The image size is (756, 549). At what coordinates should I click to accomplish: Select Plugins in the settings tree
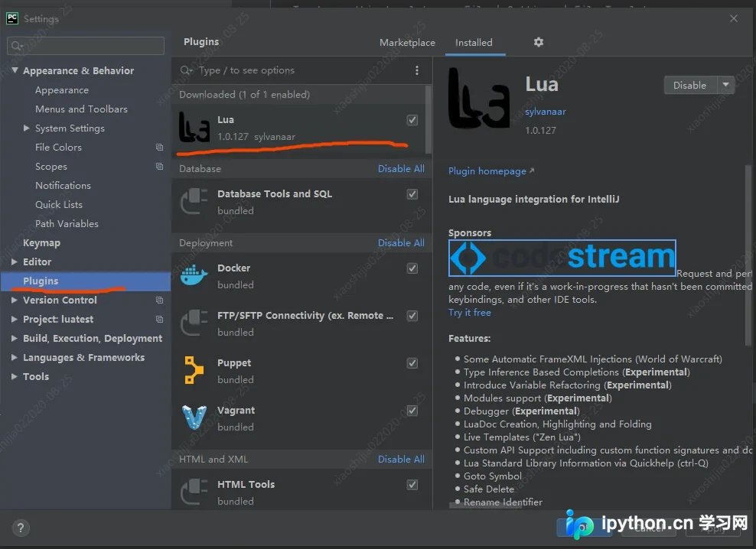point(86,281)
